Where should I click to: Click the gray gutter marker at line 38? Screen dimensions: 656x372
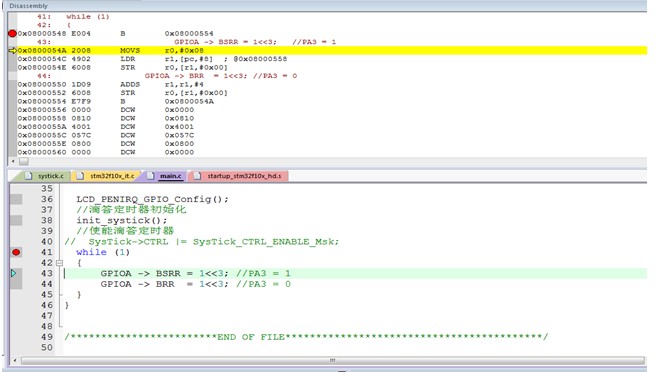(16, 221)
